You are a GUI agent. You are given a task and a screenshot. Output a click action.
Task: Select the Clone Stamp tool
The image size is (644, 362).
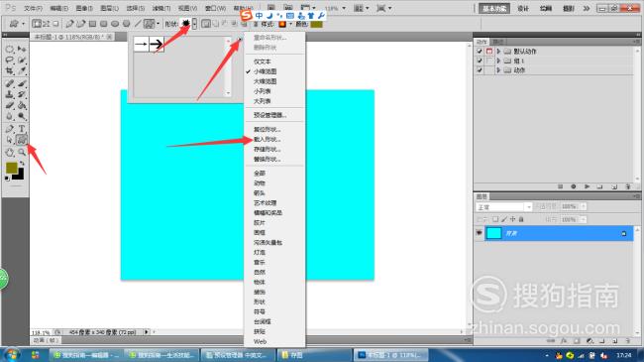coord(9,94)
